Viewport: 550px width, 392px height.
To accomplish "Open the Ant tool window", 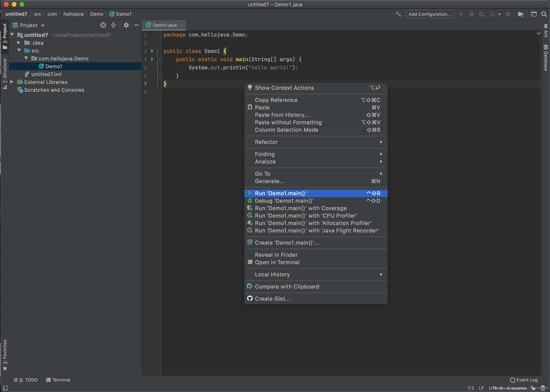I will pyautogui.click(x=546, y=30).
